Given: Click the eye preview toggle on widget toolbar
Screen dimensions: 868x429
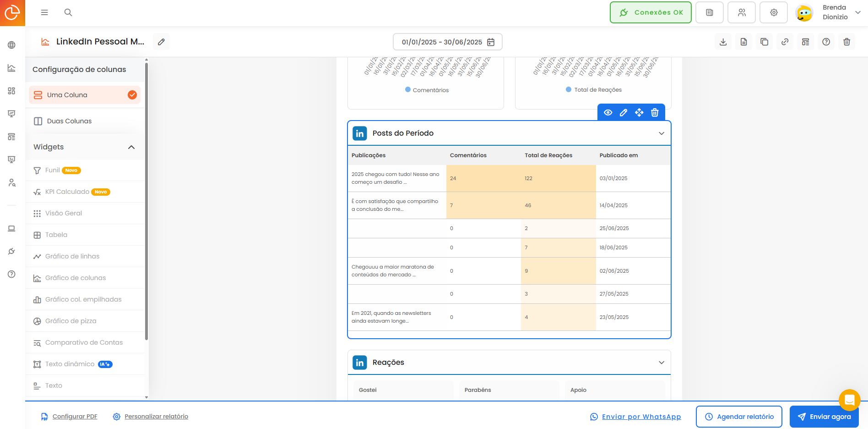Looking at the screenshot, I should 608,112.
